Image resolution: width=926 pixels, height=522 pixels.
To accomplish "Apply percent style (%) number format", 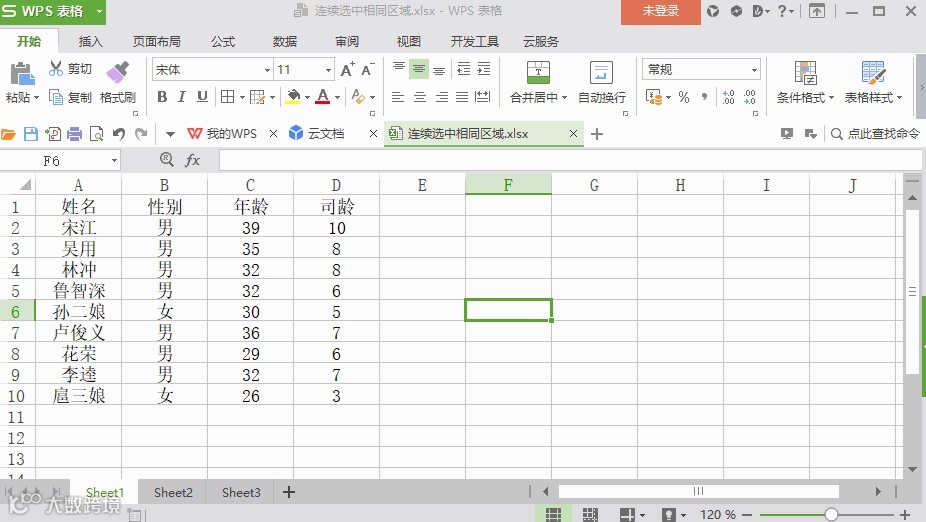I will (x=684, y=97).
